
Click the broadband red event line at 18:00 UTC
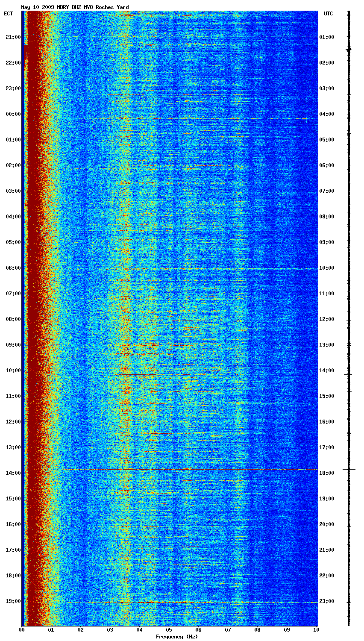click(190, 470)
